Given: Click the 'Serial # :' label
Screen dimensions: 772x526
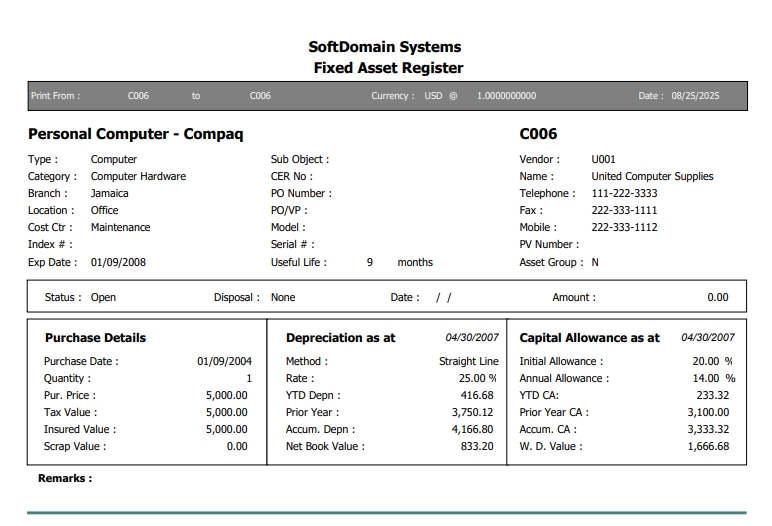Looking at the screenshot, I should [x=292, y=244].
